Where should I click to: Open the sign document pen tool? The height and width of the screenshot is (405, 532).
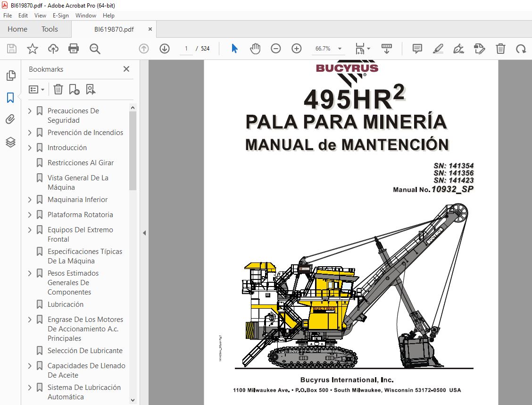pos(459,49)
